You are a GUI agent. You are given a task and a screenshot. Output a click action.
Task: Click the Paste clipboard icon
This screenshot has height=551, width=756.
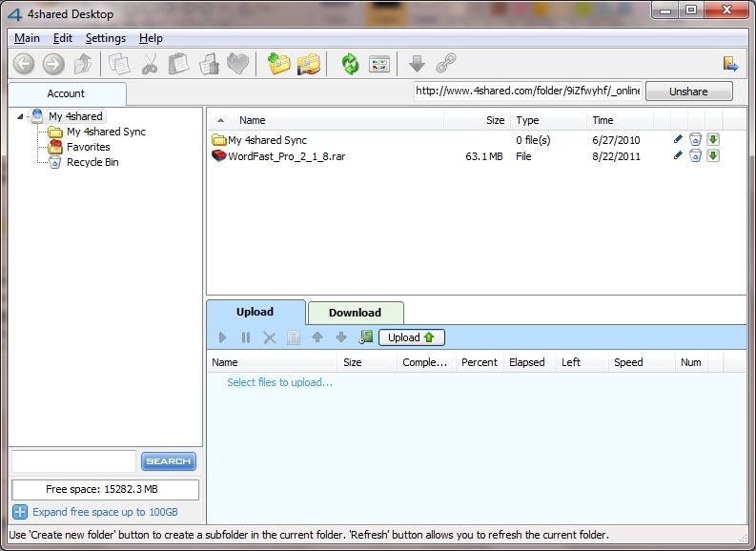tap(178, 64)
